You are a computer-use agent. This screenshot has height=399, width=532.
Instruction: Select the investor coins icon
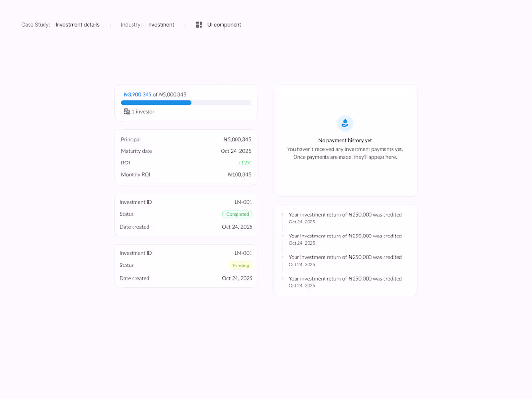click(126, 111)
